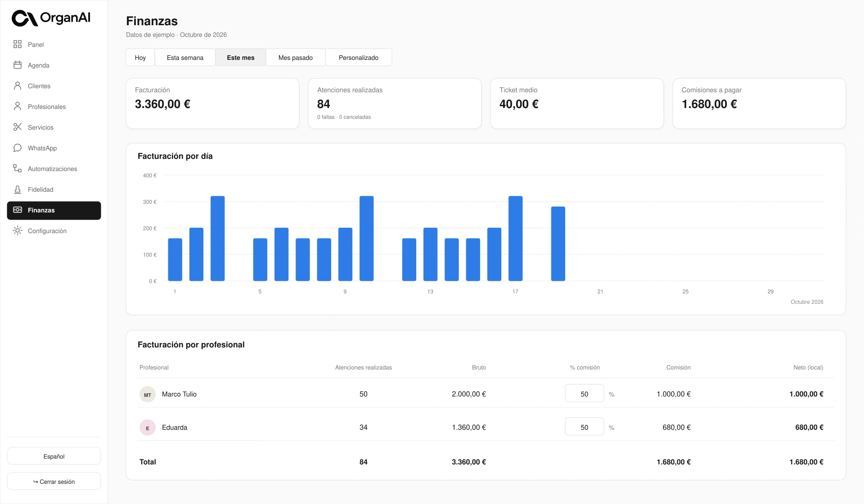Click the day 9 chart bar
This screenshot has width=864, height=504.
click(345, 254)
